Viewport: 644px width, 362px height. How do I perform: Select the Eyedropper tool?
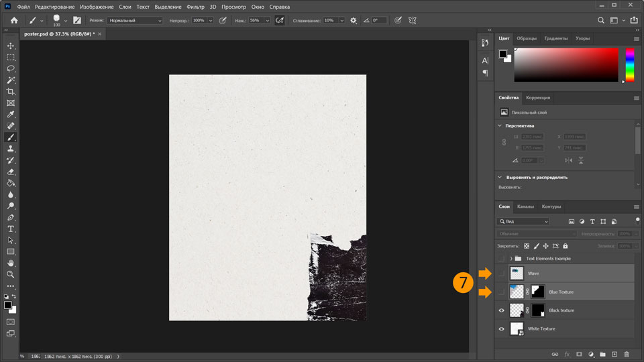tap(11, 115)
